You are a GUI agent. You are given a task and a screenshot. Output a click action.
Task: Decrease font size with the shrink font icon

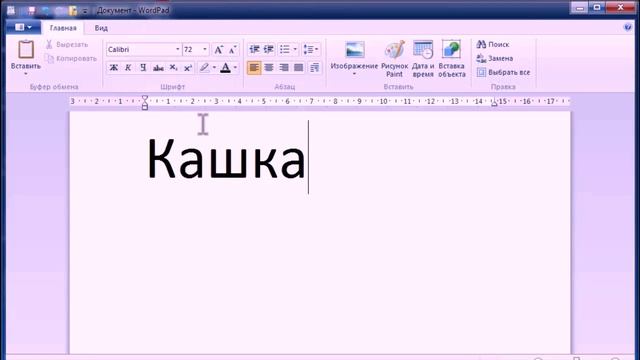[x=232, y=49]
